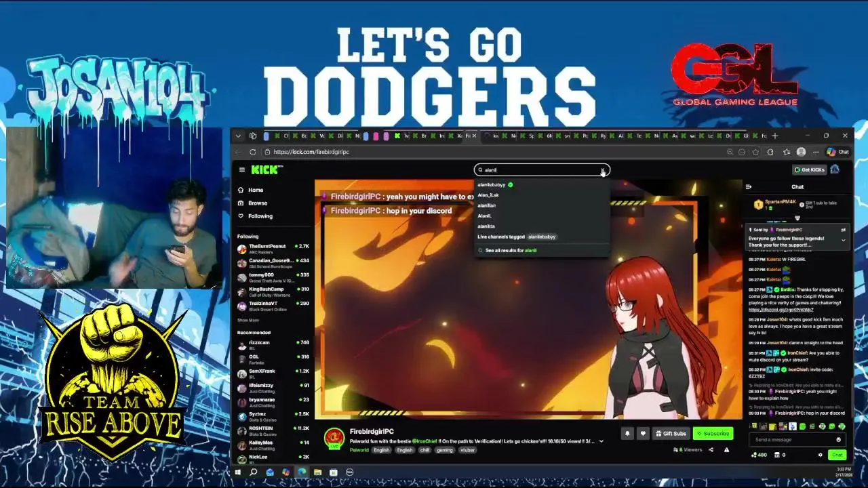Click the gaming tag
Screen dimensions: 868x488
(x=444, y=450)
